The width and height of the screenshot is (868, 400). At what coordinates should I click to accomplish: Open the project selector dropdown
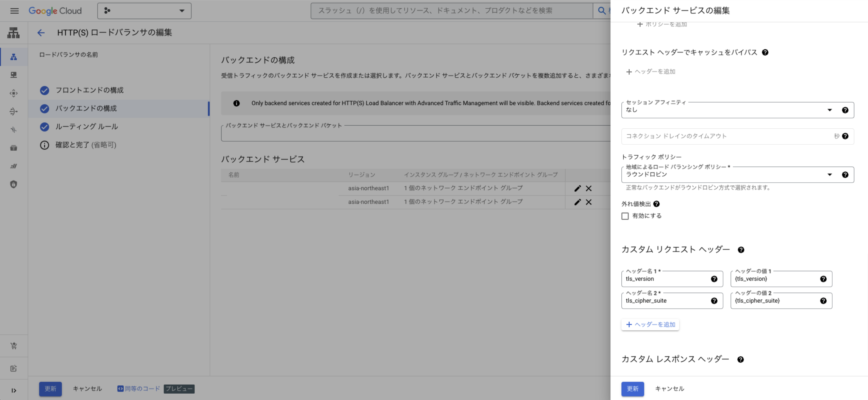pyautogui.click(x=144, y=11)
